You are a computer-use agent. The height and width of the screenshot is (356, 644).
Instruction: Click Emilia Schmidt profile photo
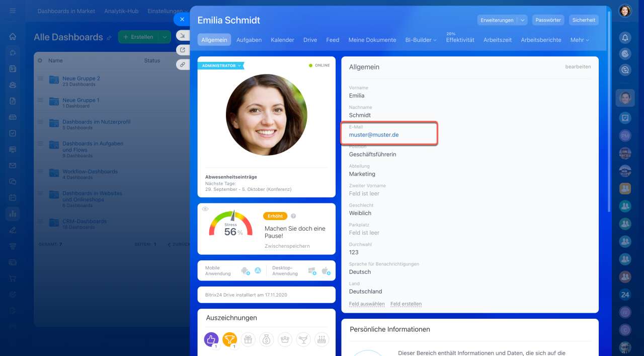267,115
